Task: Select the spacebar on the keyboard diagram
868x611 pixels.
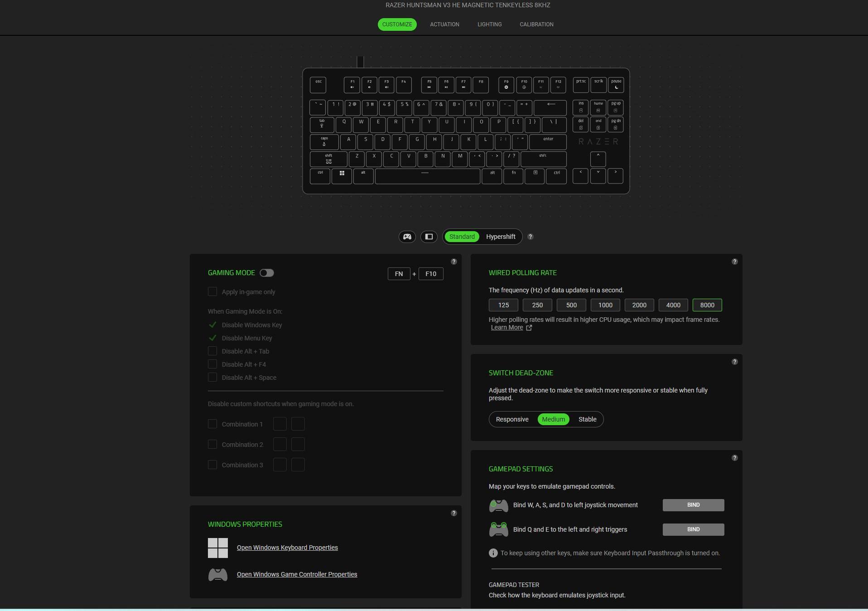Action: 428,176
